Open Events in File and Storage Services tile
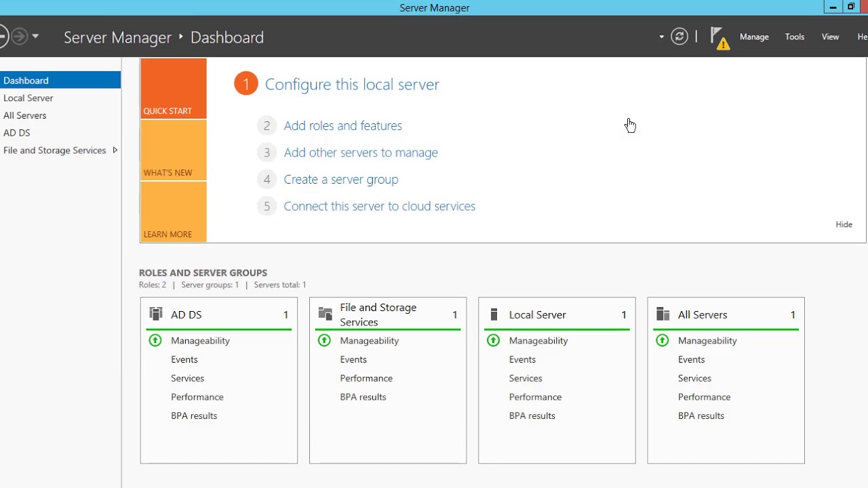This screenshot has height=488, width=868. 353,359
